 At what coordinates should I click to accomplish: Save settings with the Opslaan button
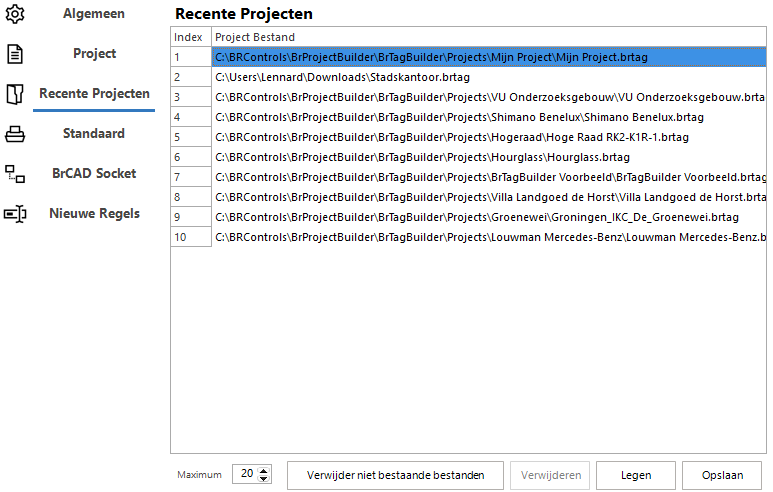pos(722,475)
